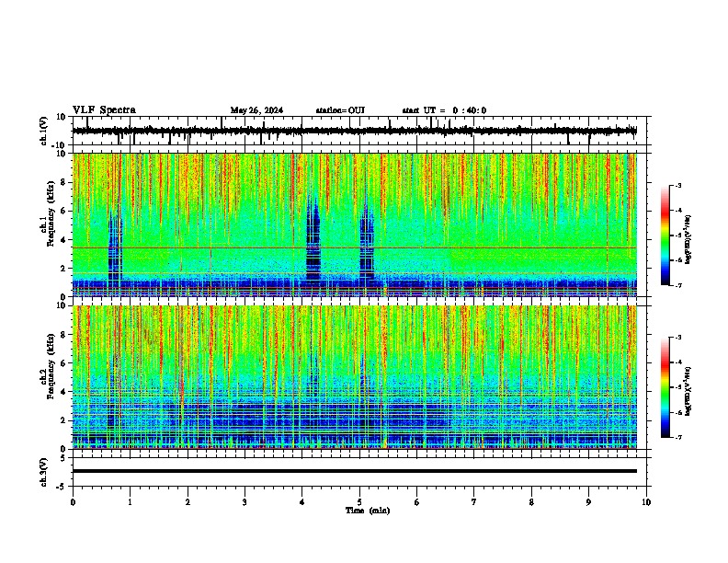
Task: Click the "-3" value atop the ch.1 color bar
Action: pos(677,185)
